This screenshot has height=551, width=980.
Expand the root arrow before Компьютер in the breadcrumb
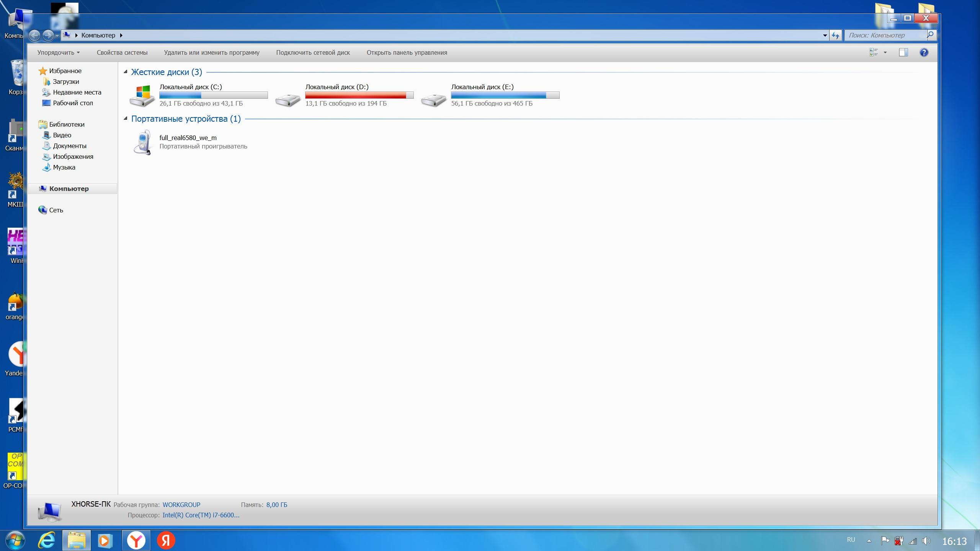pos(76,35)
